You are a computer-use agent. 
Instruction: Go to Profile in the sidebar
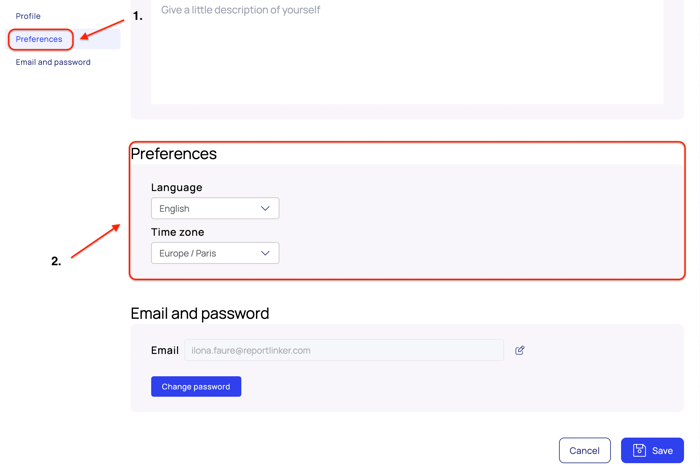point(28,16)
